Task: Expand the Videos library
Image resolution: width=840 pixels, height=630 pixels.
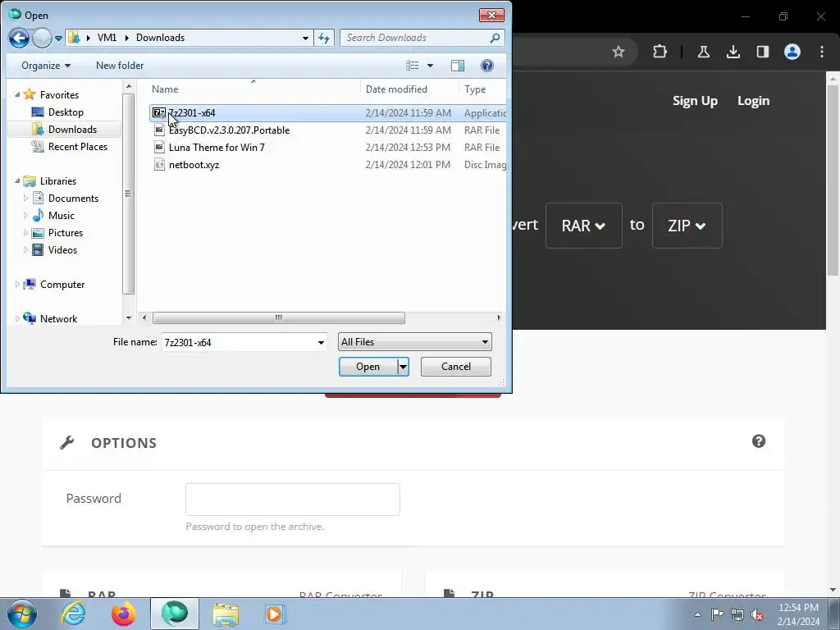Action: pyautogui.click(x=25, y=249)
